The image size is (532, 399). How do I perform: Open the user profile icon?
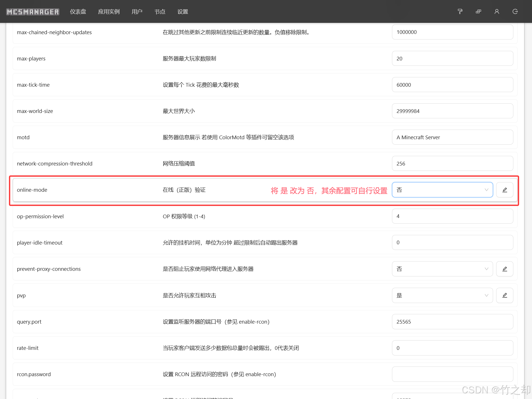pyautogui.click(x=497, y=12)
